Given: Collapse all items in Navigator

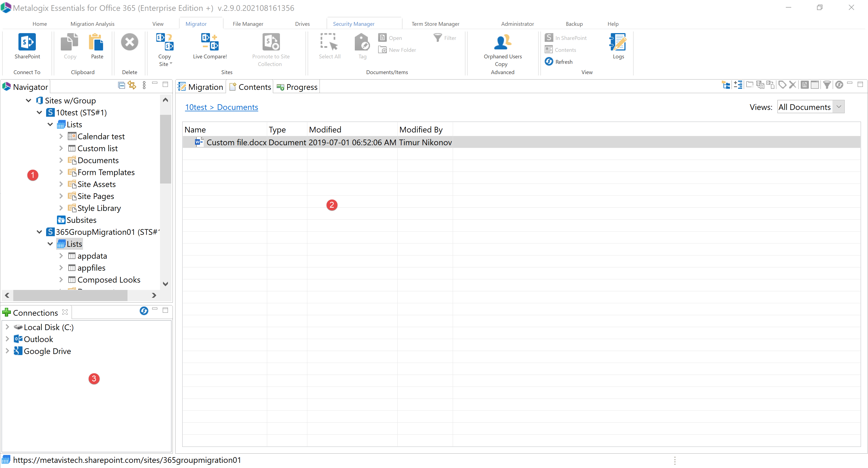Looking at the screenshot, I should point(121,85).
